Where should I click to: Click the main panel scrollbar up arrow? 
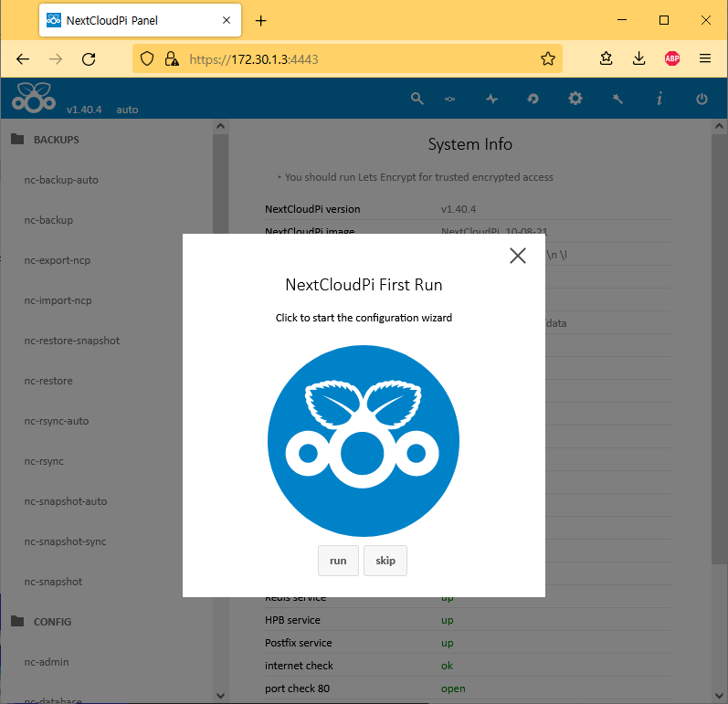[x=719, y=126]
